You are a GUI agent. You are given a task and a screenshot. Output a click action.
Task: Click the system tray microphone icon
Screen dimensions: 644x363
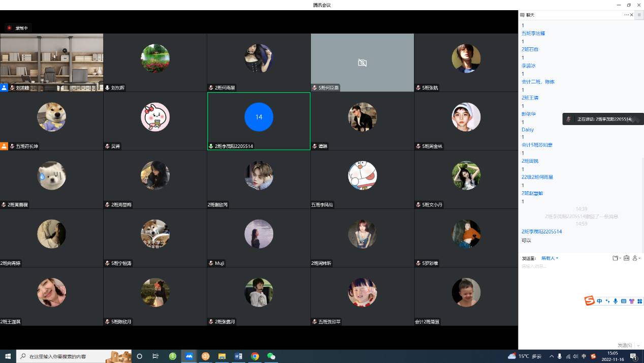click(x=560, y=356)
